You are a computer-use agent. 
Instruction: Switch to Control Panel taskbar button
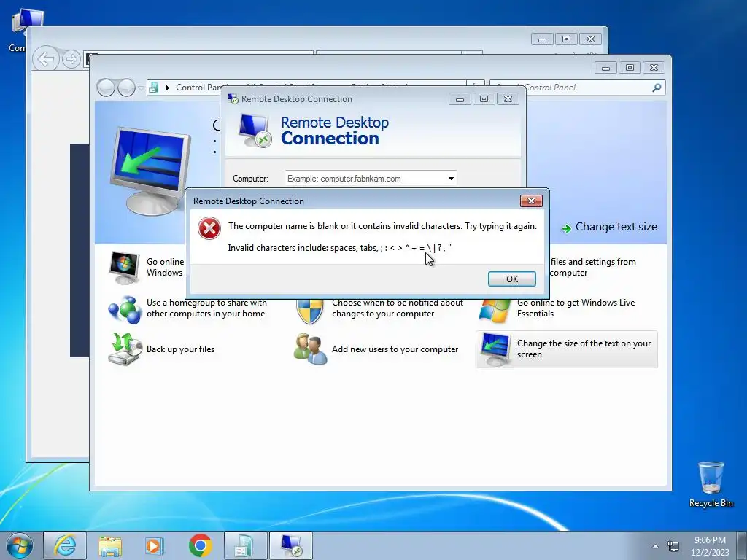(245, 545)
